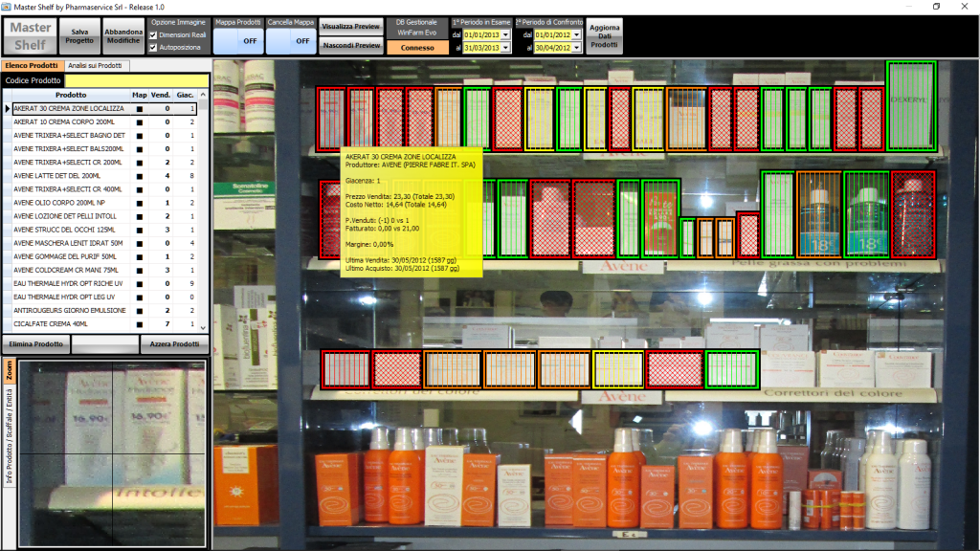This screenshot has height=551, width=980.
Task: Select EAU THERMALE HYDR OPT RICHE UV product
Action: [100, 283]
